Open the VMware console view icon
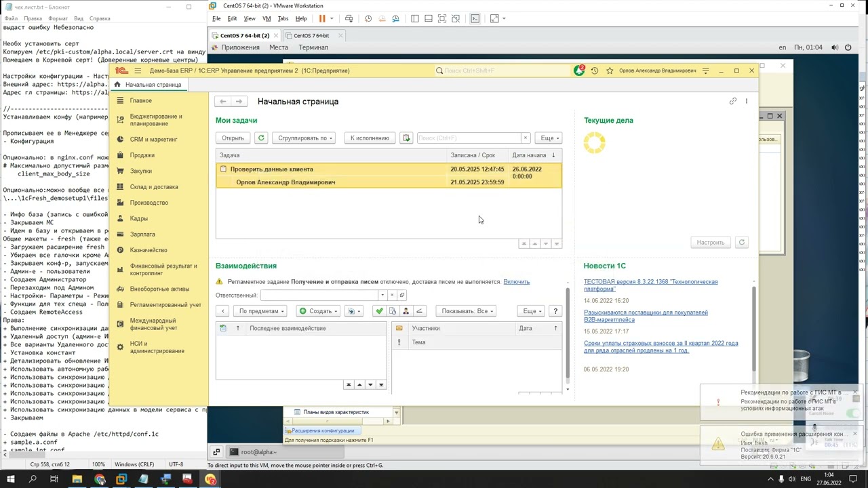This screenshot has height=488, width=868. coord(475,18)
